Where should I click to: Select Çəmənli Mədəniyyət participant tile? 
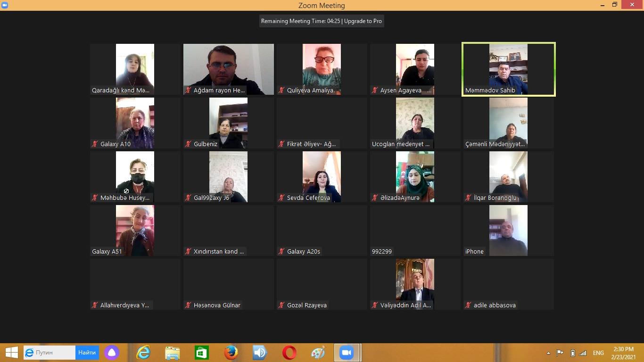509,123
